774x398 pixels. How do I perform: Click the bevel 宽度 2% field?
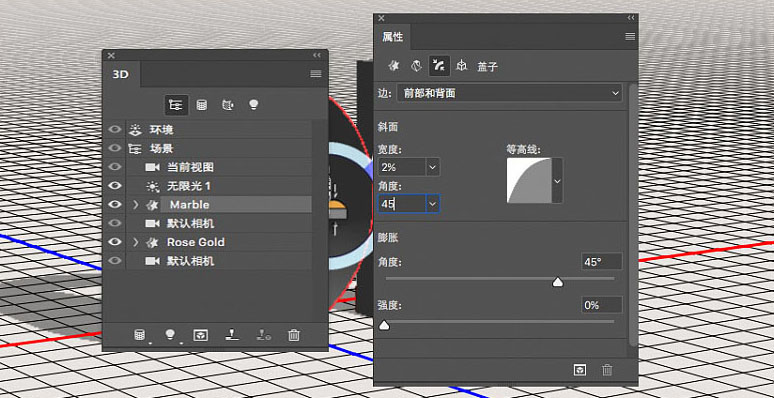[401, 167]
